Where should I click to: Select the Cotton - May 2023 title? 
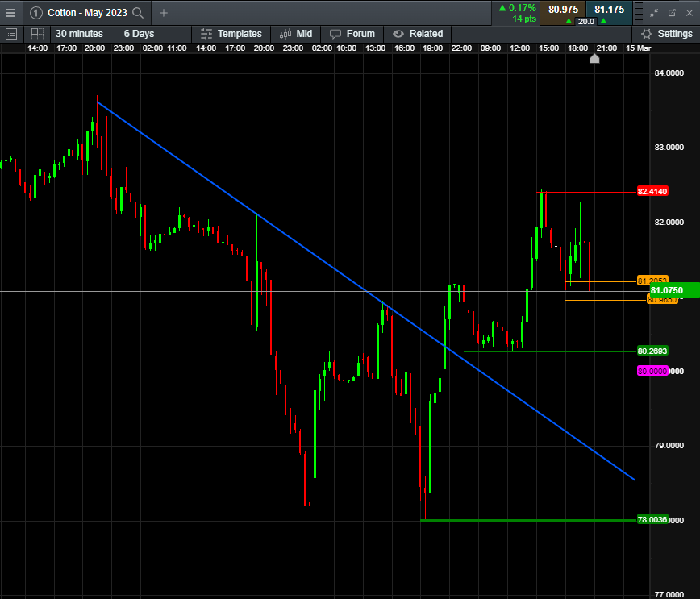[87, 13]
